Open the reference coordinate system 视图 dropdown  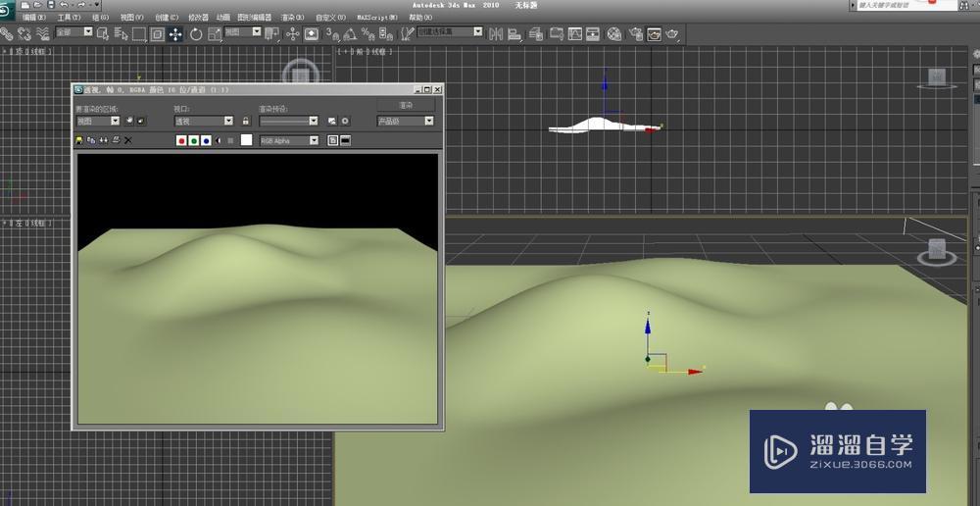coord(242,32)
